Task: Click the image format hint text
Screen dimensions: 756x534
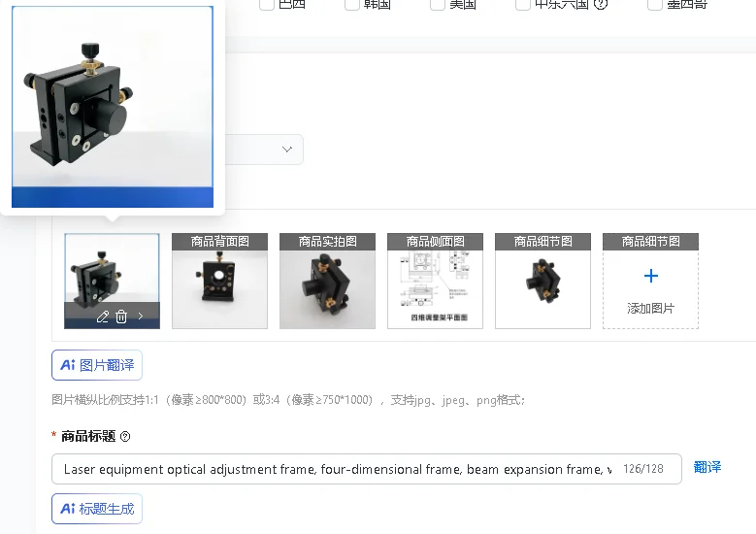Action: [x=288, y=400]
